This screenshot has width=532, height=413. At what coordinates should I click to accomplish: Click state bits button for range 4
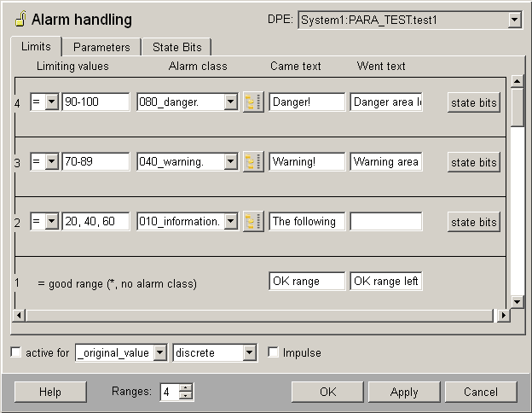[474, 102]
